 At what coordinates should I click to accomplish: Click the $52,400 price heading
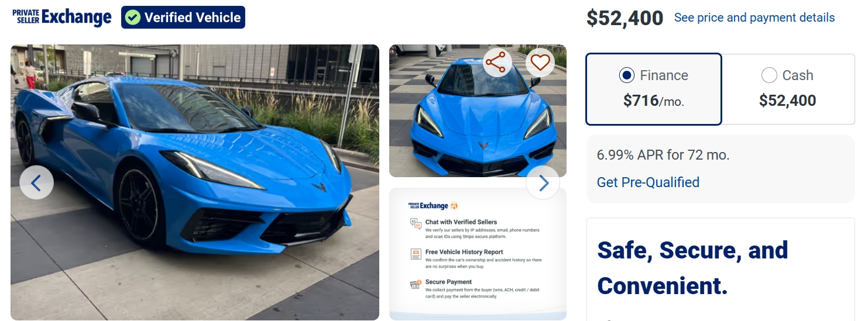click(x=625, y=18)
